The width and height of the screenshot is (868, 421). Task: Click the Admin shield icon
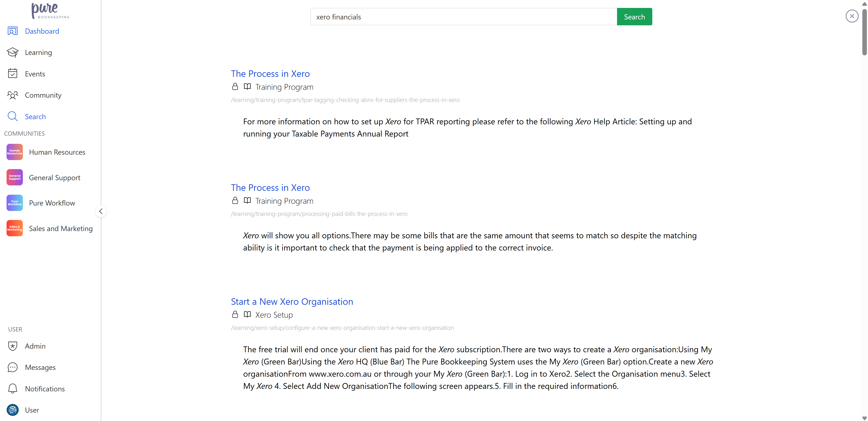12,346
